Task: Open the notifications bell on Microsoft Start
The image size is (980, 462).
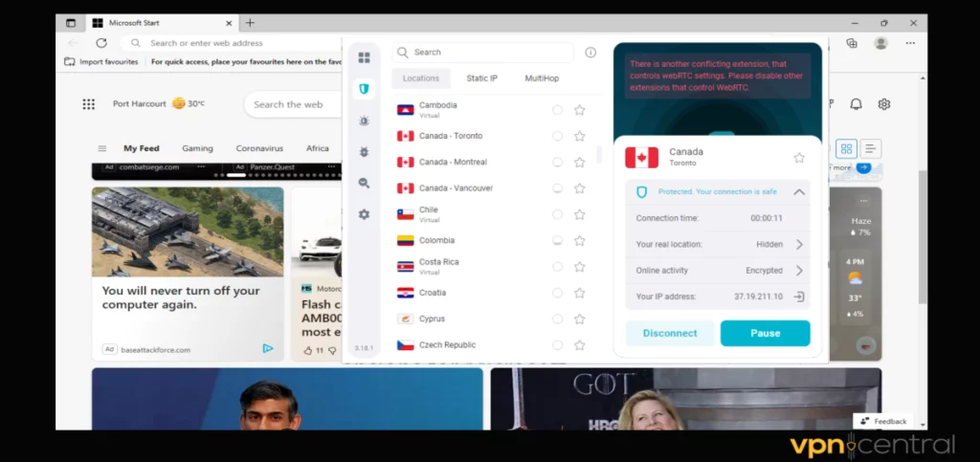Action: tap(856, 104)
